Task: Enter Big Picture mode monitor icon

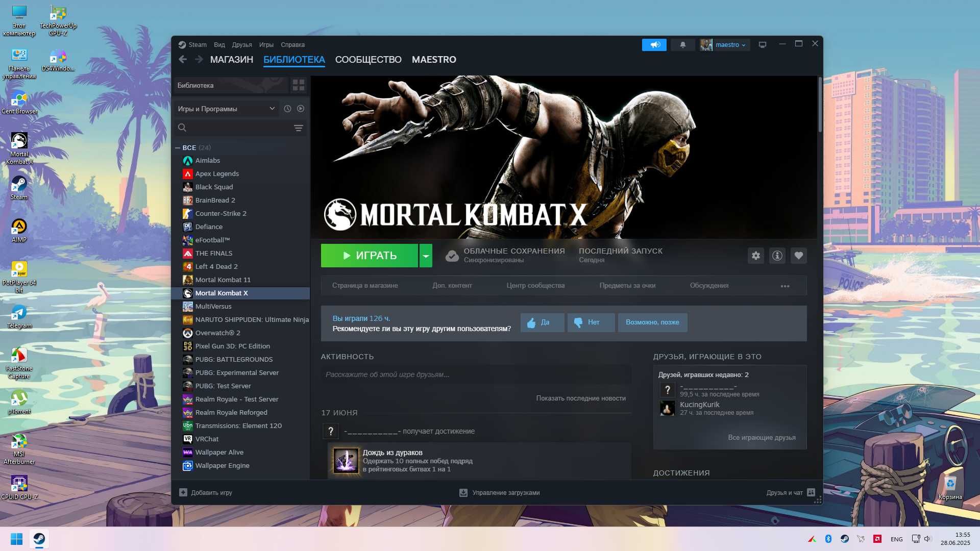Action: pyautogui.click(x=762, y=45)
